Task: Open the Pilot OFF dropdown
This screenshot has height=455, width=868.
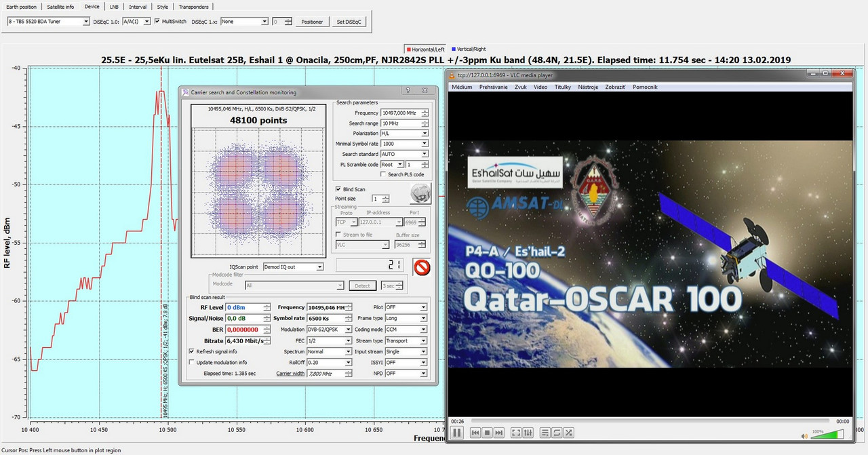Action: click(406, 308)
